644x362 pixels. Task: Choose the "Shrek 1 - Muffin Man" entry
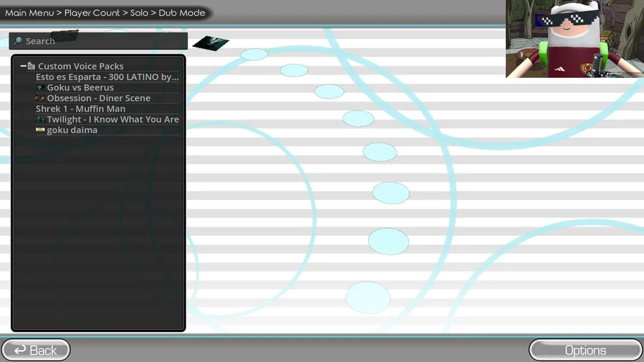[80, 109]
